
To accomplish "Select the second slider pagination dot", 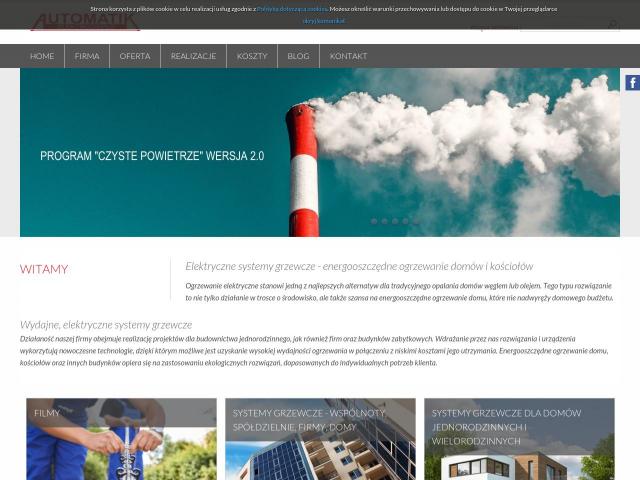I will (x=384, y=221).
